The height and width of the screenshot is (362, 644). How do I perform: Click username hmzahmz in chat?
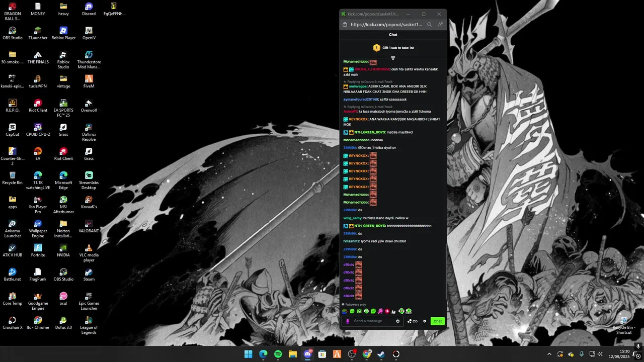[351, 241]
